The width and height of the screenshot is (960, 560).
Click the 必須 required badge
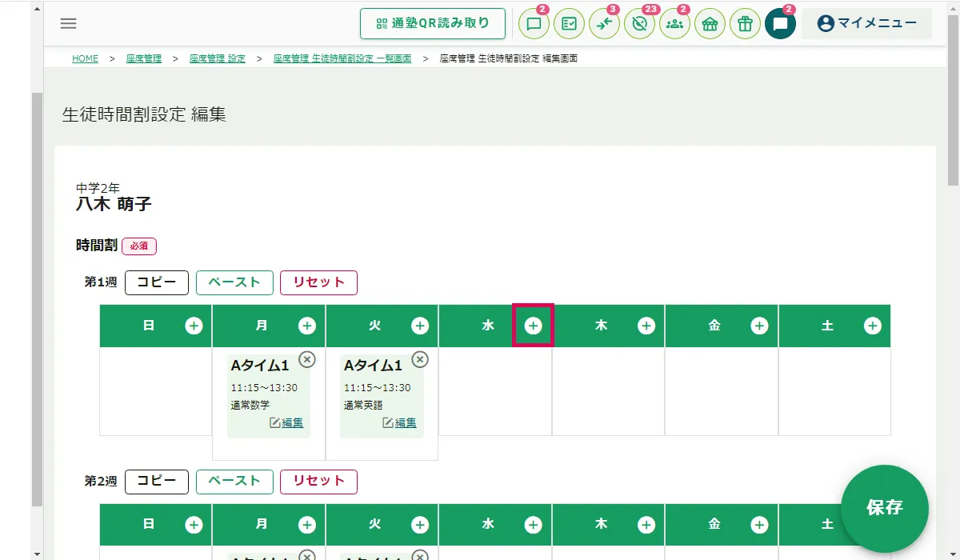pos(139,246)
